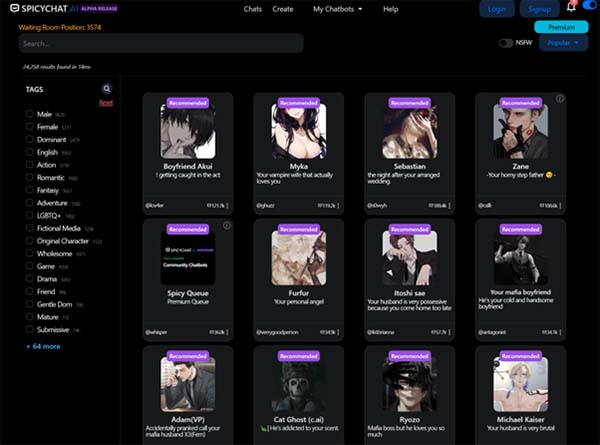Open the Sebastian character thumbnail
Screen dimensions: 600x445
[410, 131]
